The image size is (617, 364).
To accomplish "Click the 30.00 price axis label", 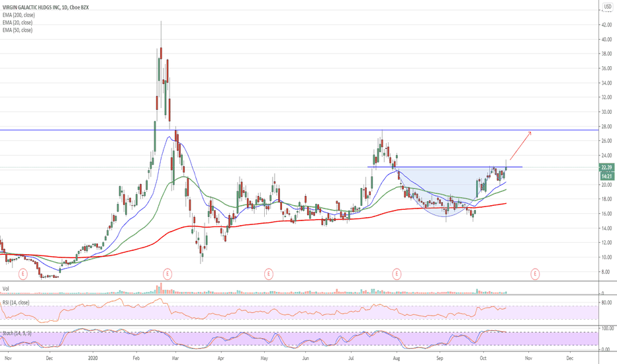I will tap(606, 112).
